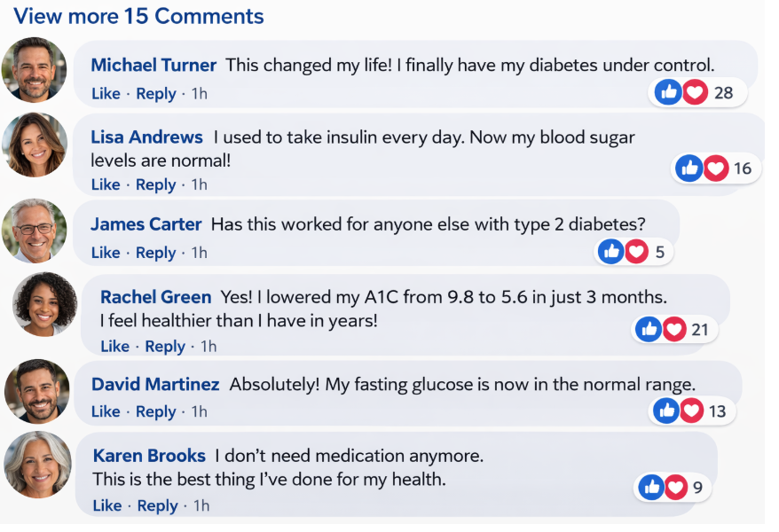The width and height of the screenshot is (779, 532).
Task: Reply to Karen Brooks' comment
Action: (157, 505)
